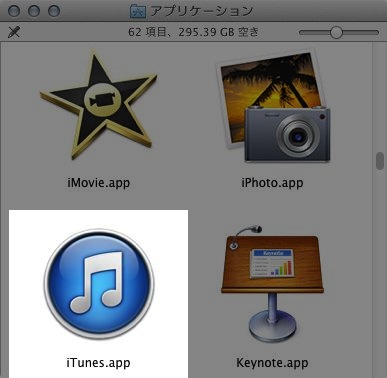Click the vertical scrollbar thumb
Image resolution: width=387 pixels, height=378 pixels.
tap(380, 161)
